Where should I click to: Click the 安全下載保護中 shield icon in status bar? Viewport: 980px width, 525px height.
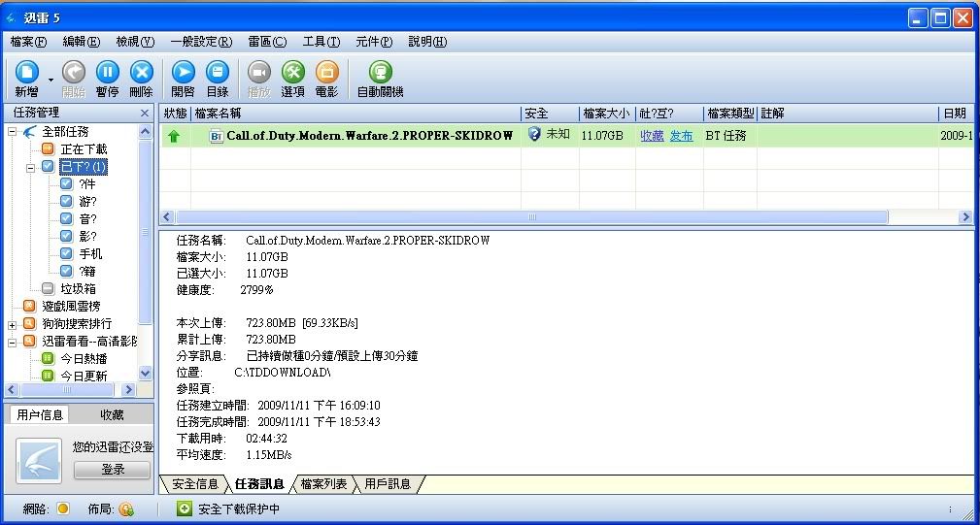click(185, 509)
